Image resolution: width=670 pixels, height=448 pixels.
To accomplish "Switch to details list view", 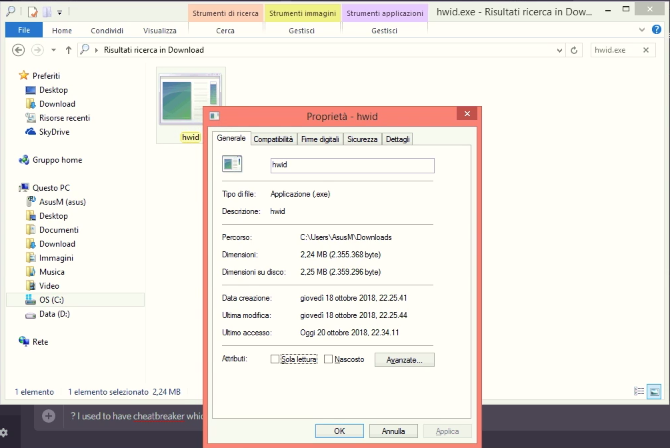I will tap(640, 391).
